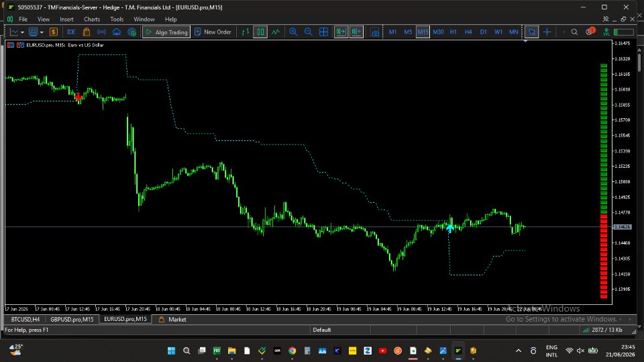Open the File menu
The width and height of the screenshot is (644, 362).
[x=23, y=19]
